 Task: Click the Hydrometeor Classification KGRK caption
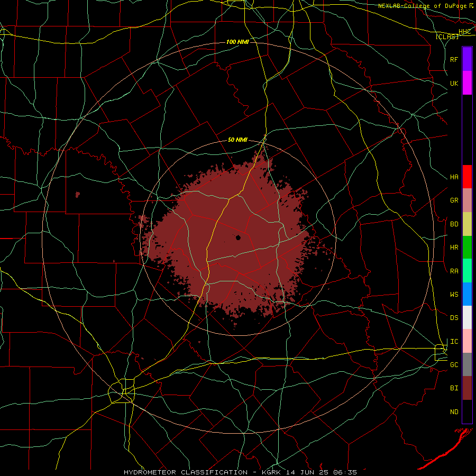pos(240,472)
